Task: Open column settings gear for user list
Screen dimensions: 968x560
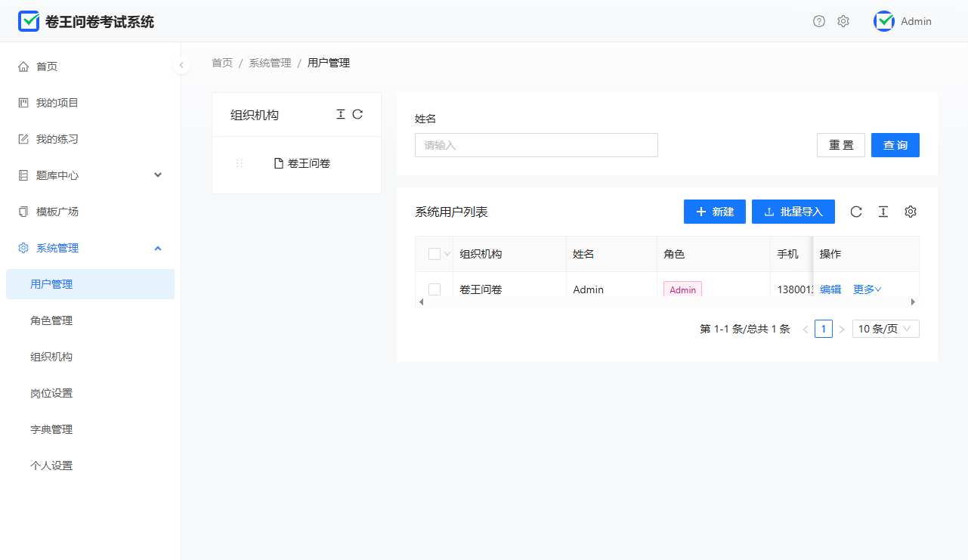Action: [x=911, y=212]
